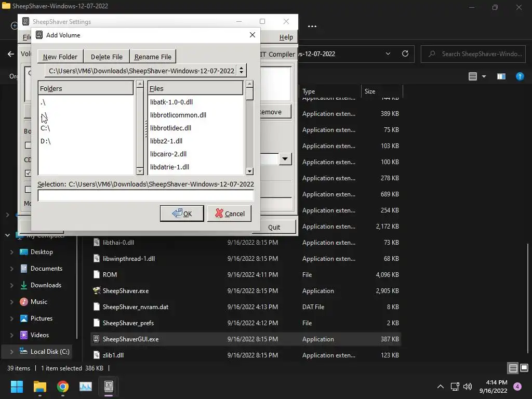
Task: Expand Pictures in navigation pane
Action: click(11, 318)
